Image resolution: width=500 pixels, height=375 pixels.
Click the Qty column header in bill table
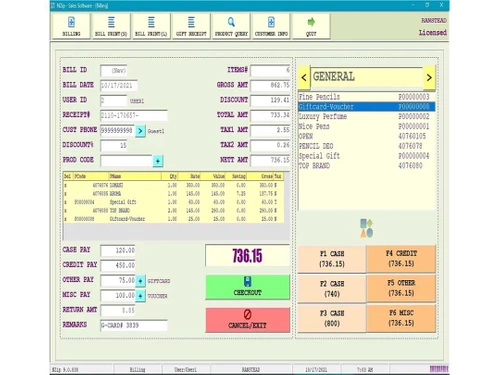coord(170,176)
